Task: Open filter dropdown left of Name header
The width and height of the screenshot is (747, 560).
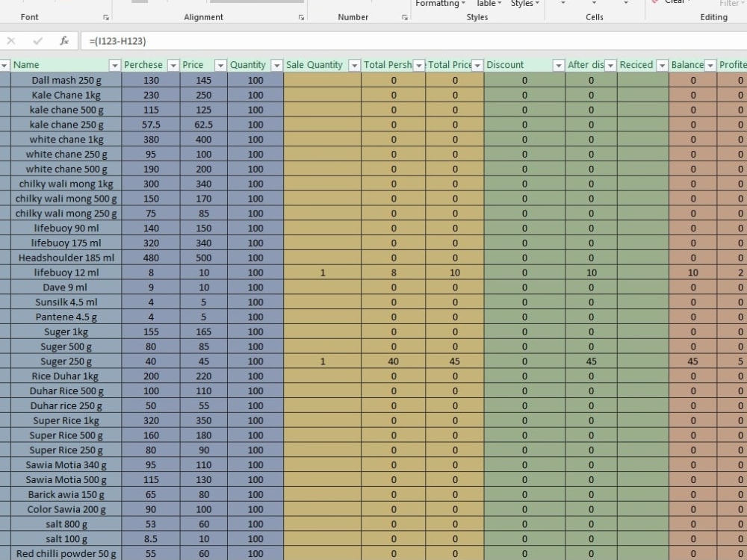Action: pyautogui.click(x=4, y=65)
